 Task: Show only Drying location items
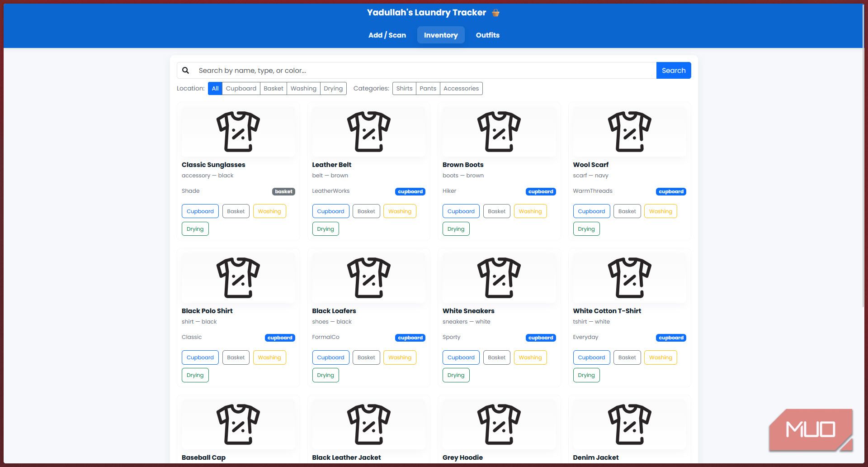(x=333, y=88)
